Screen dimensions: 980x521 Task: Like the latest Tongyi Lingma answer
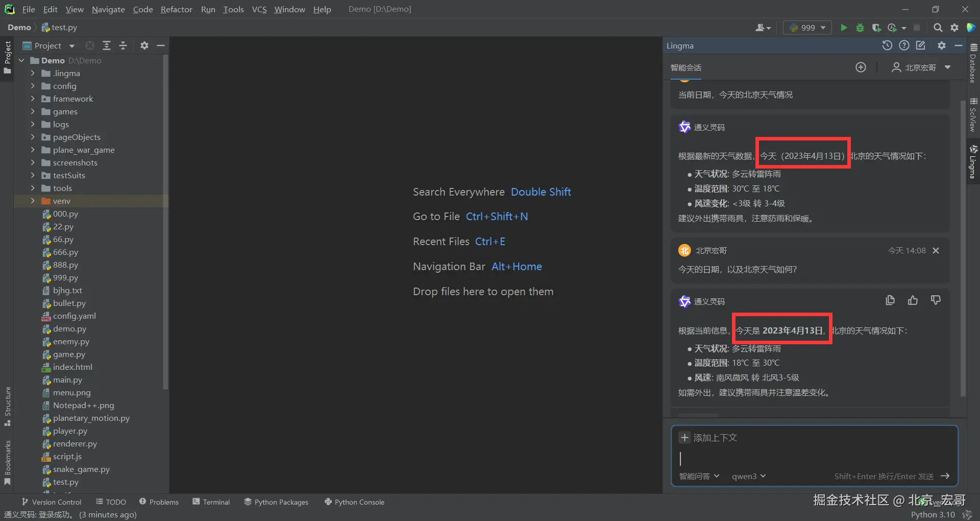click(x=913, y=300)
